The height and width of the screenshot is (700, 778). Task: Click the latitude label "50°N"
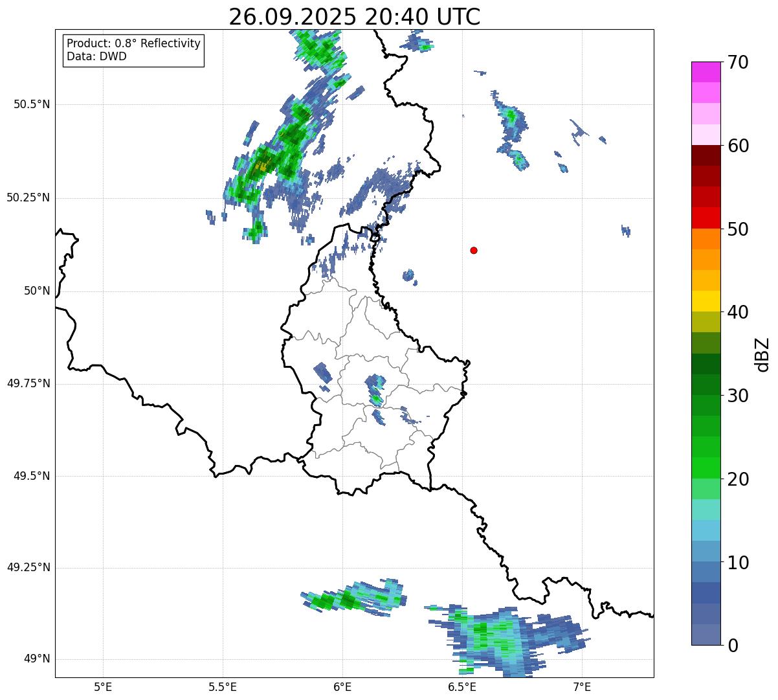coord(37,291)
